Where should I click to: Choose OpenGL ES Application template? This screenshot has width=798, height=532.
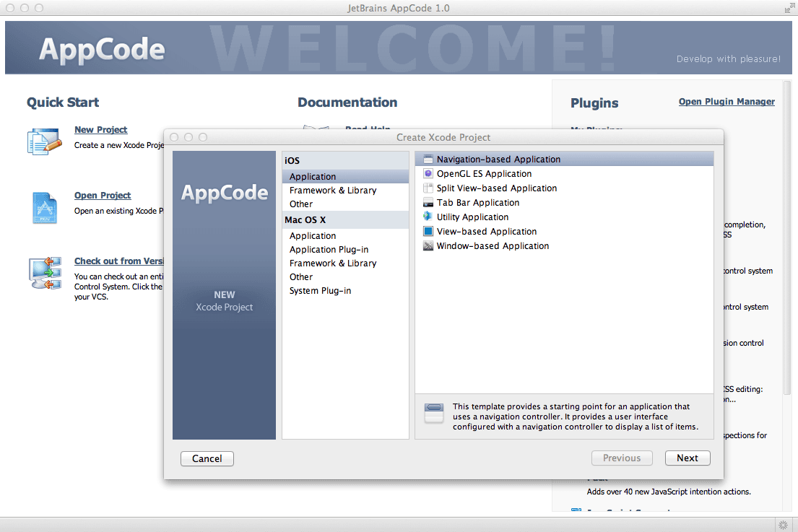[565, 173]
